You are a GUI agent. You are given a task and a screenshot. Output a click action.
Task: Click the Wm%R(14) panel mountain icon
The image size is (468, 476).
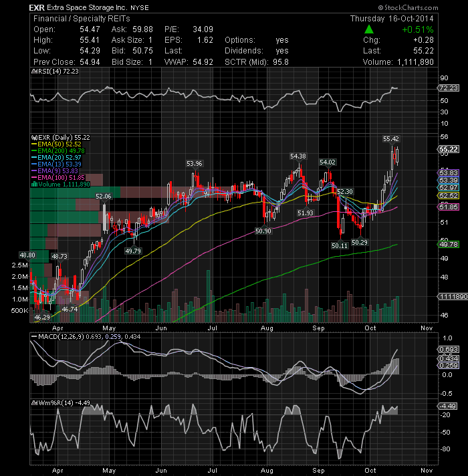pos(34,403)
